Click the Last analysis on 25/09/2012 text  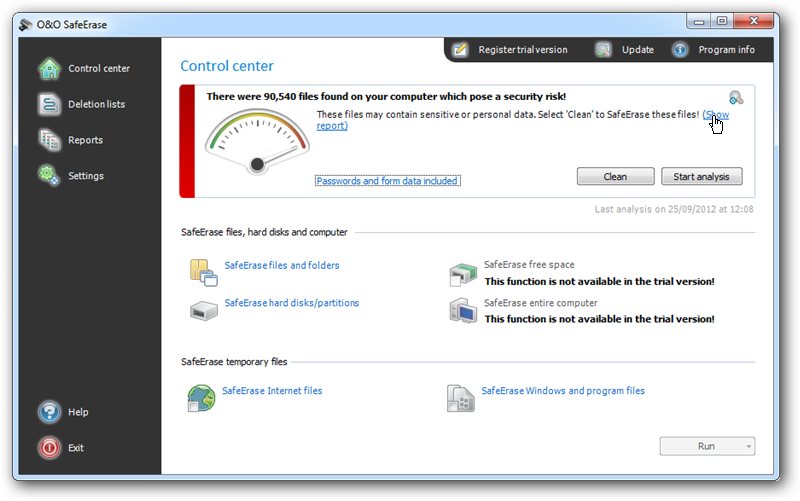tap(673, 209)
